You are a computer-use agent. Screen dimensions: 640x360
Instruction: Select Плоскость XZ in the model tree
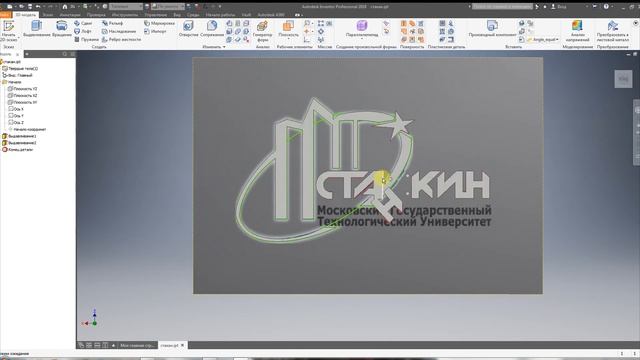tap(23, 96)
